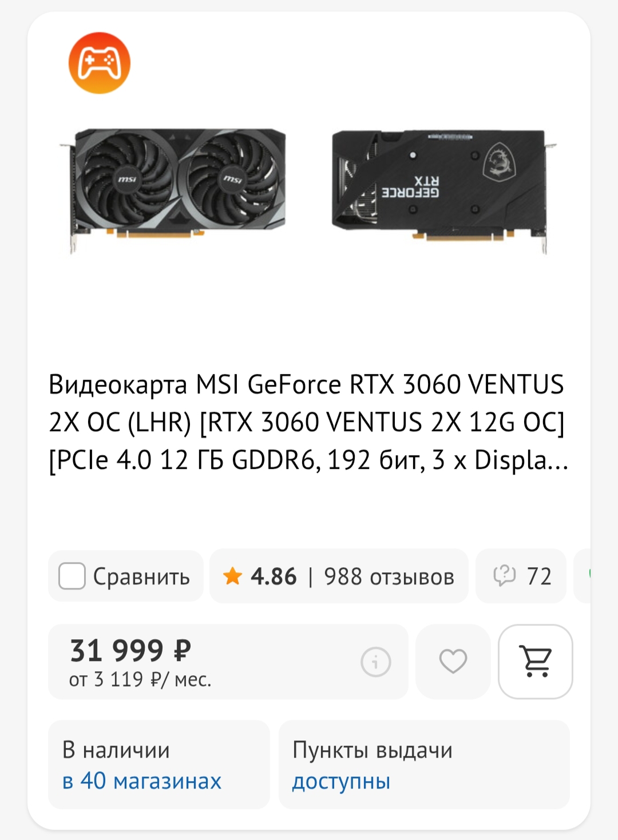Open the price info icon
618x840 pixels.
pyautogui.click(x=376, y=662)
